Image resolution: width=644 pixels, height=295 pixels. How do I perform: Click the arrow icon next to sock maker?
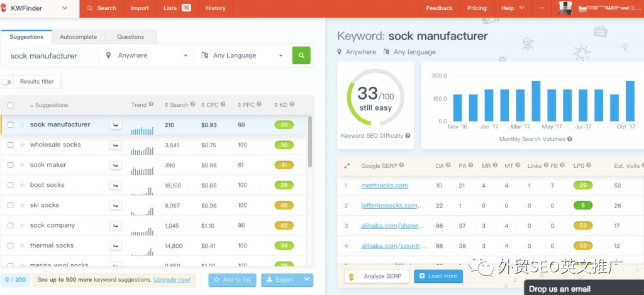point(116,165)
